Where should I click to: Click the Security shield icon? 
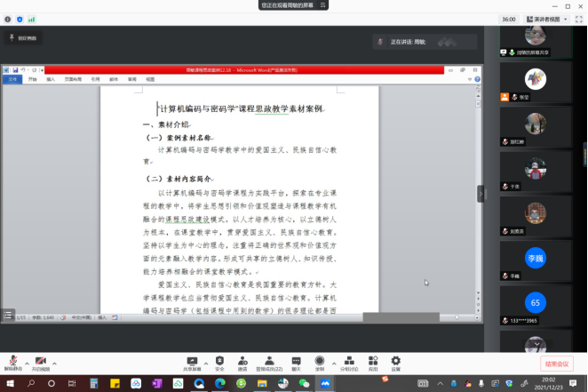click(x=219, y=363)
